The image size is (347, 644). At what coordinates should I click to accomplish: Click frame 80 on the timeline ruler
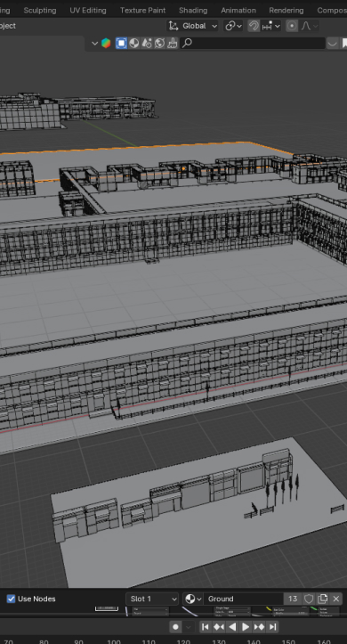point(44,641)
